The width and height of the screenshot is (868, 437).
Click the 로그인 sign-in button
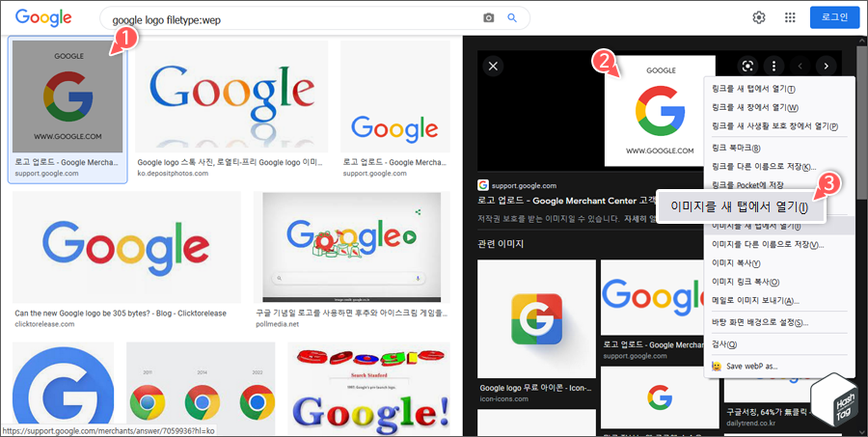(x=834, y=17)
